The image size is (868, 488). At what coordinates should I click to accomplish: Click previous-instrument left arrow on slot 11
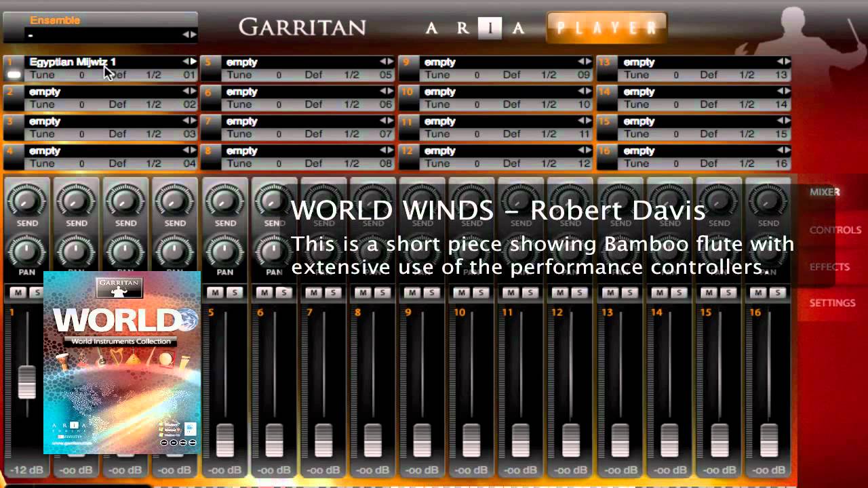pos(581,121)
